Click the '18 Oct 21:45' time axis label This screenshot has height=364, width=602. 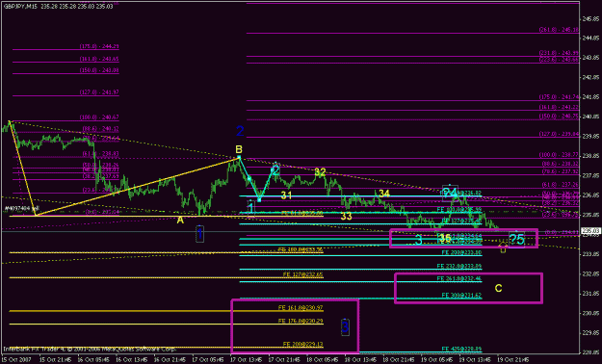pos(399,359)
